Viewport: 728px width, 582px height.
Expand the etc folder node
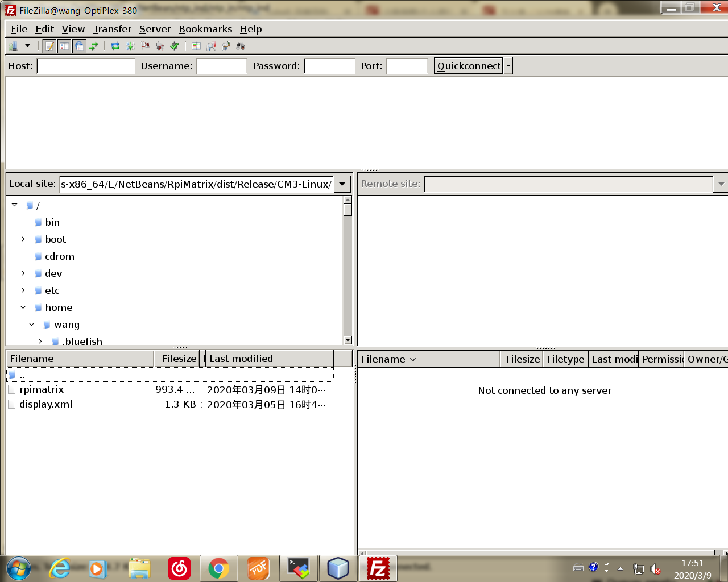(x=23, y=290)
